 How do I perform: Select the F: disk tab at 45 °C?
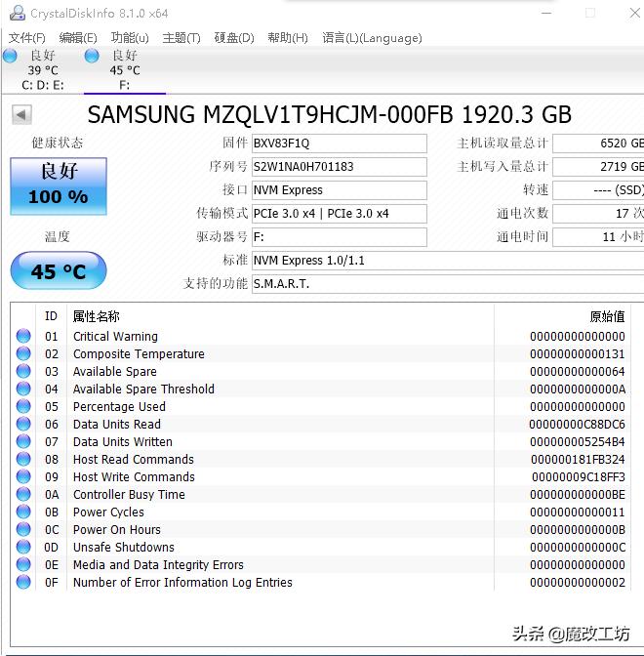point(125,70)
